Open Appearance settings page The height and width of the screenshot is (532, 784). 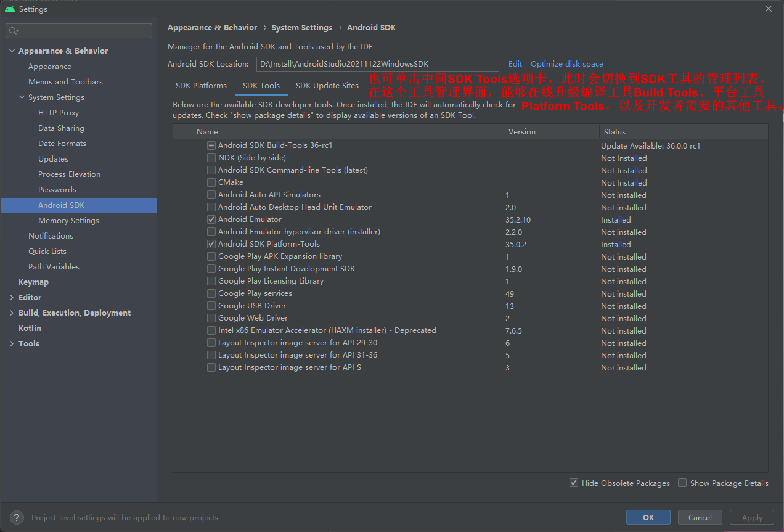click(x=50, y=67)
